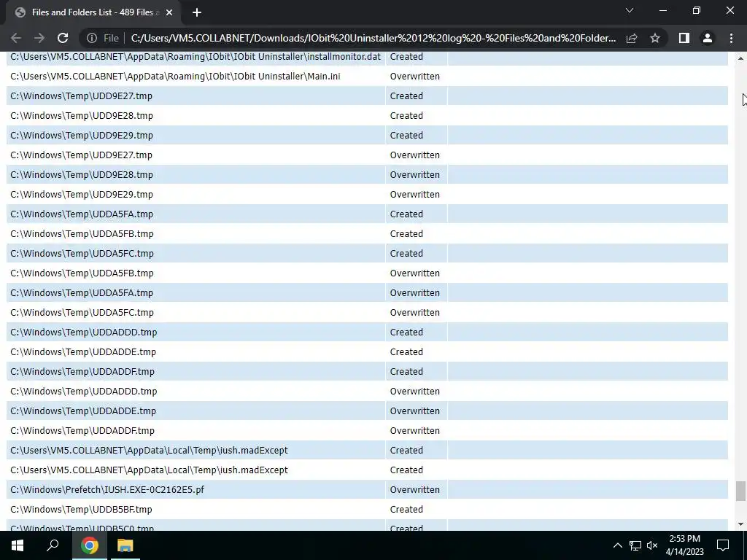Screen dimensions: 747x560
Task: Open the Chrome profile icon
Action: tap(708, 38)
